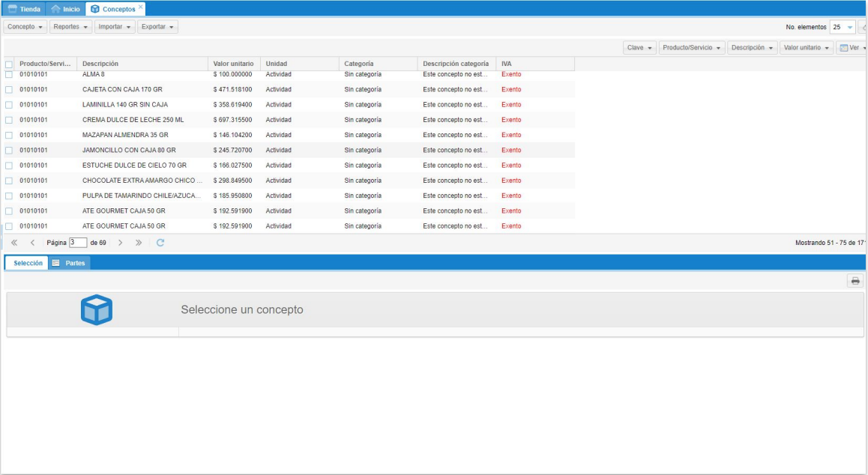Open the Partes tab
This screenshot has height=475, width=868.
[x=70, y=263]
